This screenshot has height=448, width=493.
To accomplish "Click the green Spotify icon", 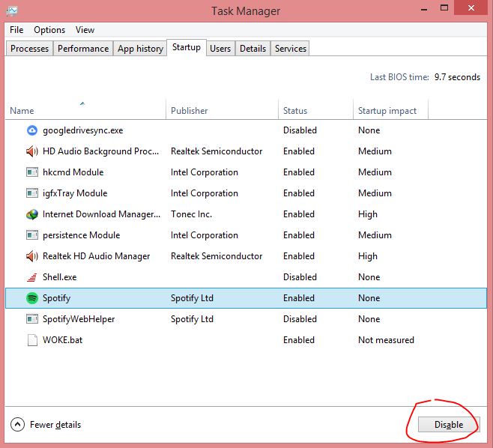I will tap(32, 298).
